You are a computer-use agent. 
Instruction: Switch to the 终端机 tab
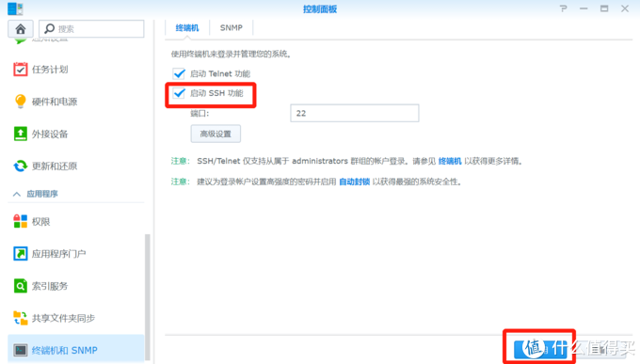click(x=187, y=28)
